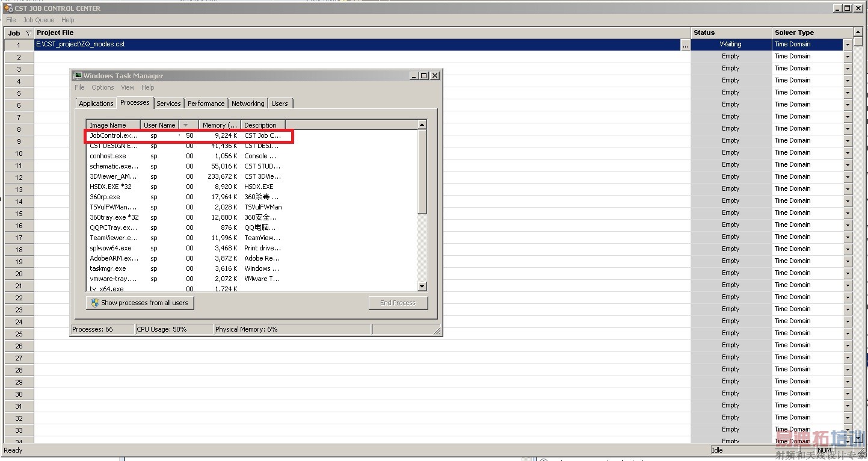Click the down arrow of the process list scrollbar

(x=422, y=286)
